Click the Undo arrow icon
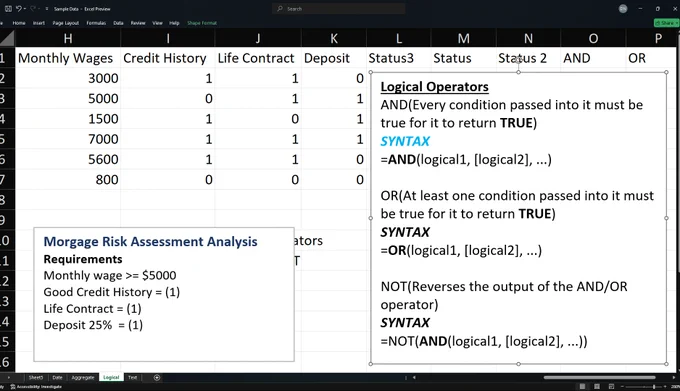 [19, 9]
